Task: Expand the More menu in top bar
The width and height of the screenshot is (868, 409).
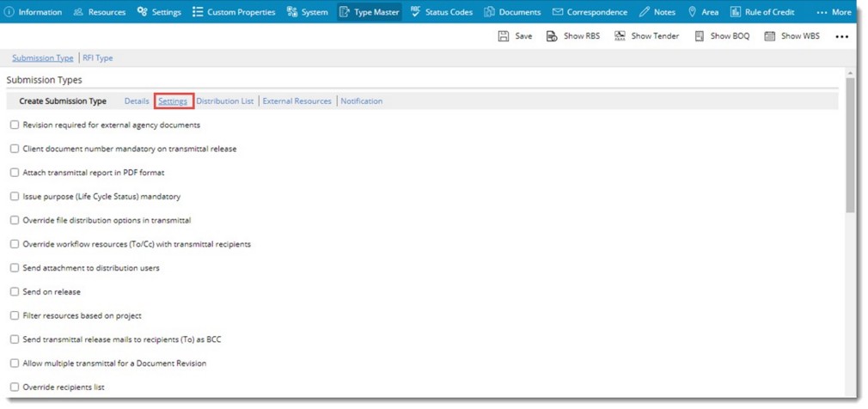Action: [834, 12]
